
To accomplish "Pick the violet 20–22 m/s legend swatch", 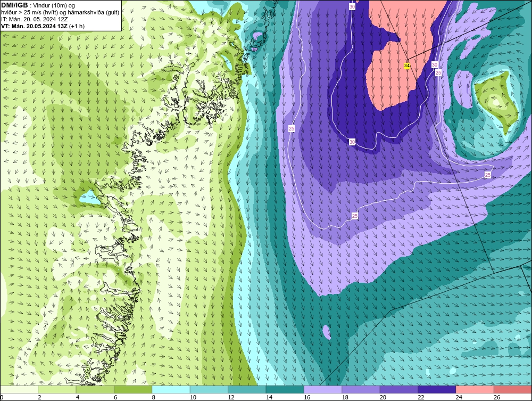I will point(399,389).
